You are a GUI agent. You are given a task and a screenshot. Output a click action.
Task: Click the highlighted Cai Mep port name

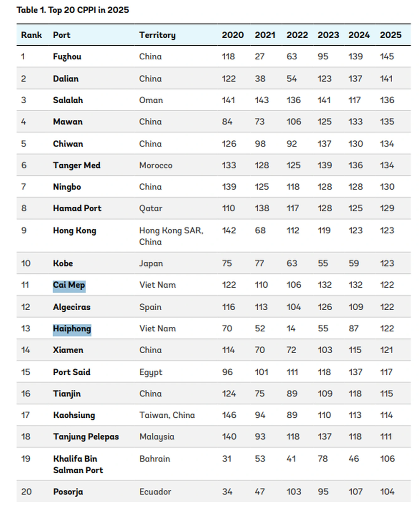pos(69,285)
